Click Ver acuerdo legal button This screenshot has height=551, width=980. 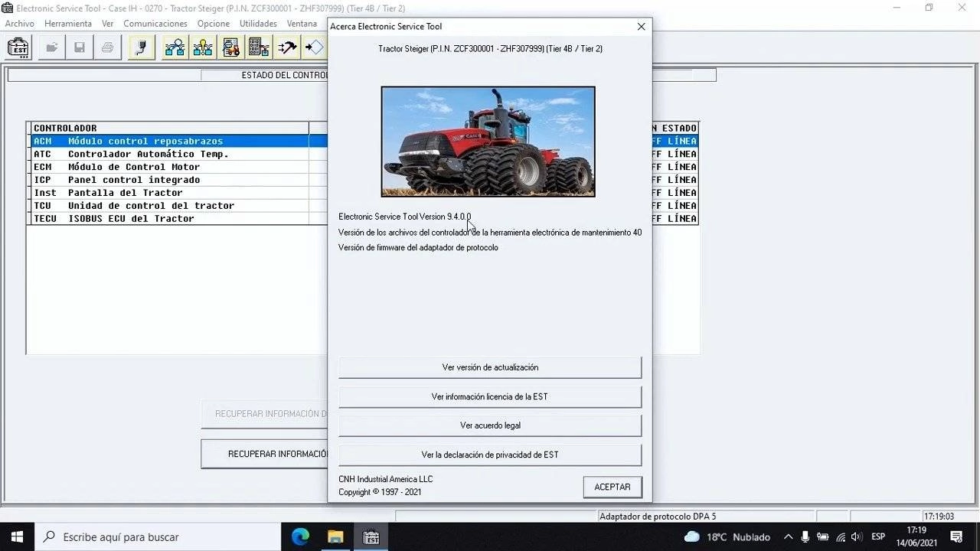[x=490, y=425]
